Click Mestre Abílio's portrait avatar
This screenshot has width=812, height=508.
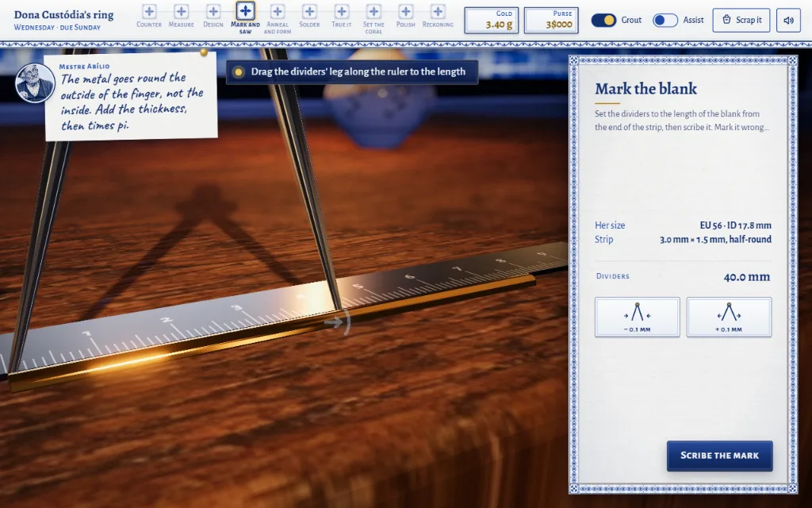(35, 83)
